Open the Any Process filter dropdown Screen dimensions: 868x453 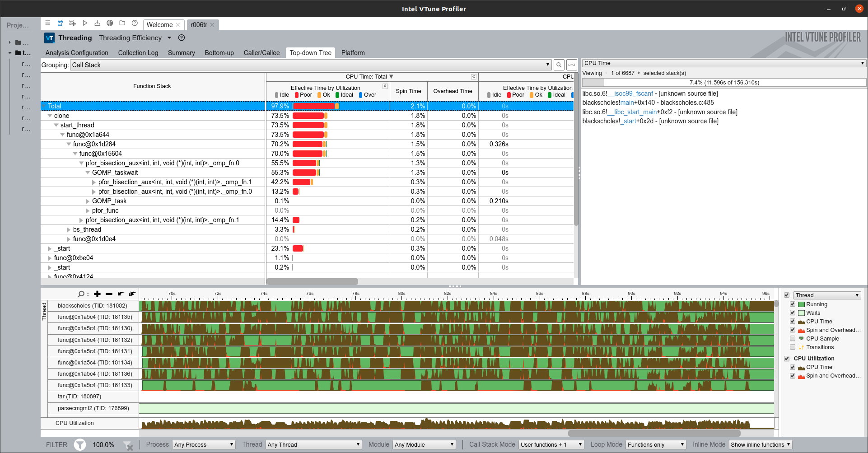point(204,445)
